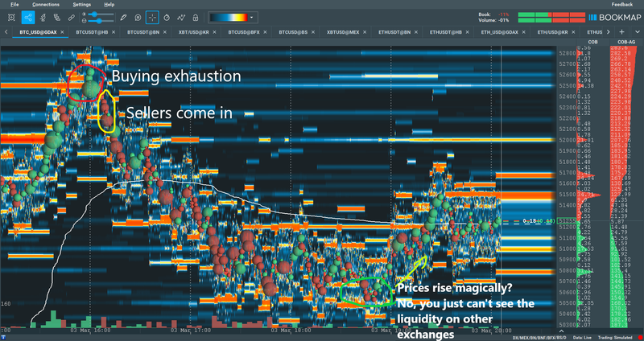Open the Connections menu

click(46, 5)
